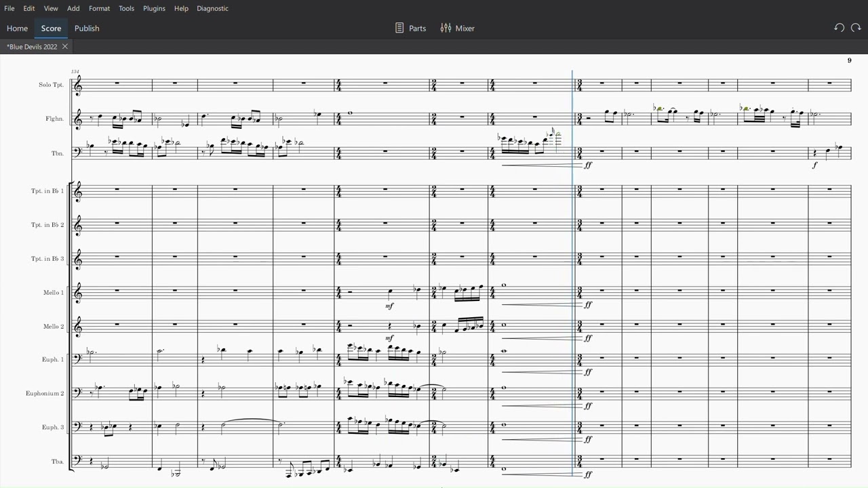
Task: Click the Tbn. instrument label
Action: point(58,153)
